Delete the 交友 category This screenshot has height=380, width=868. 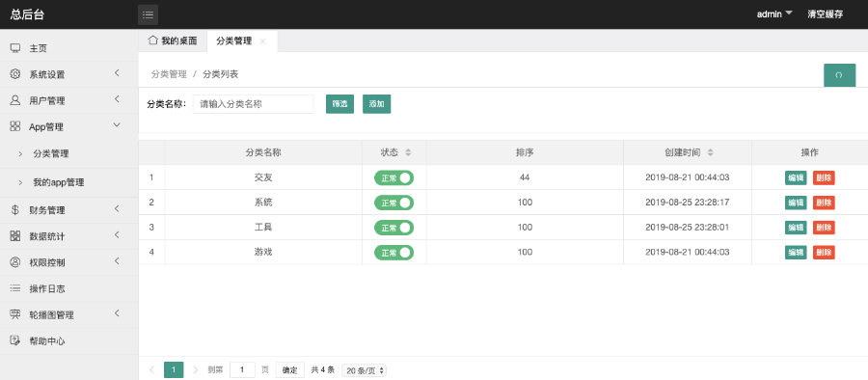pos(824,177)
